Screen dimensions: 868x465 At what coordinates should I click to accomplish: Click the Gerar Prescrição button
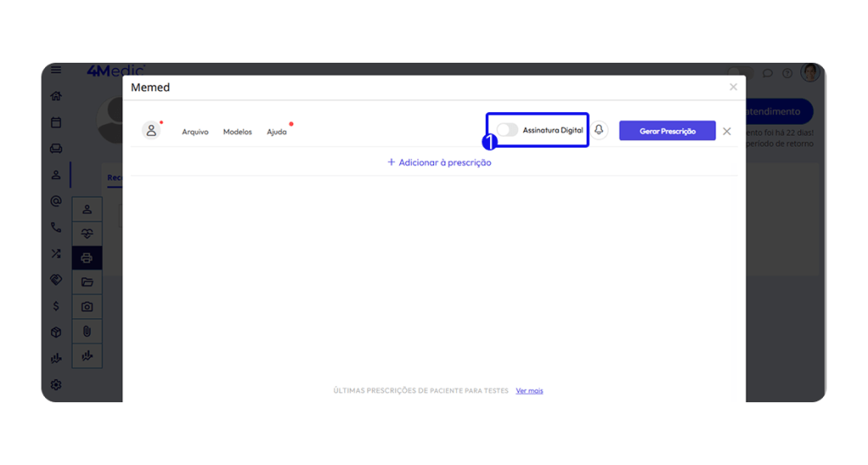click(667, 131)
